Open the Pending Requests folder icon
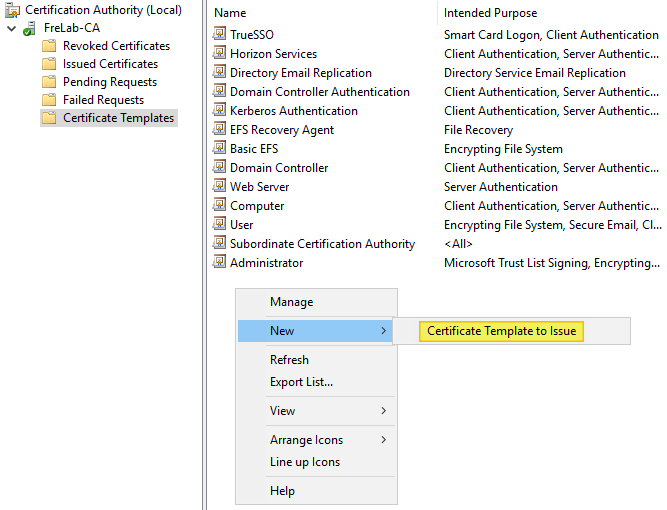The image size is (667, 510). (49, 82)
